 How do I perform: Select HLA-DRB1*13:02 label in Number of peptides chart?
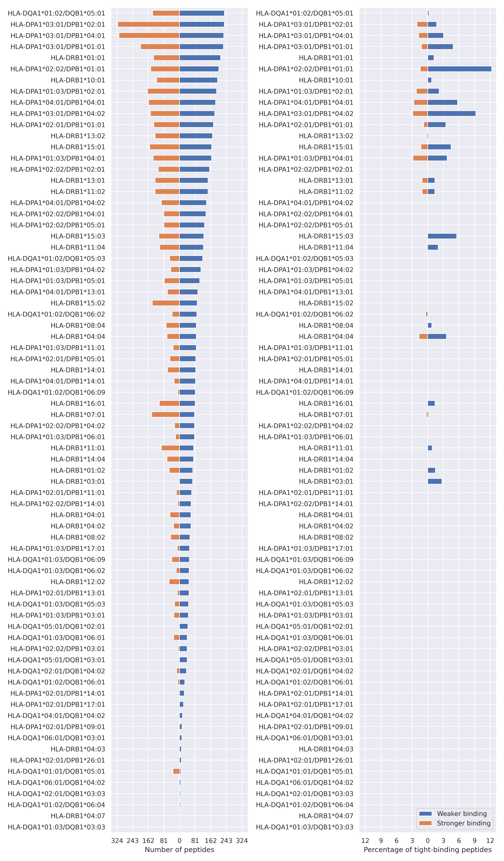coord(78,136)
